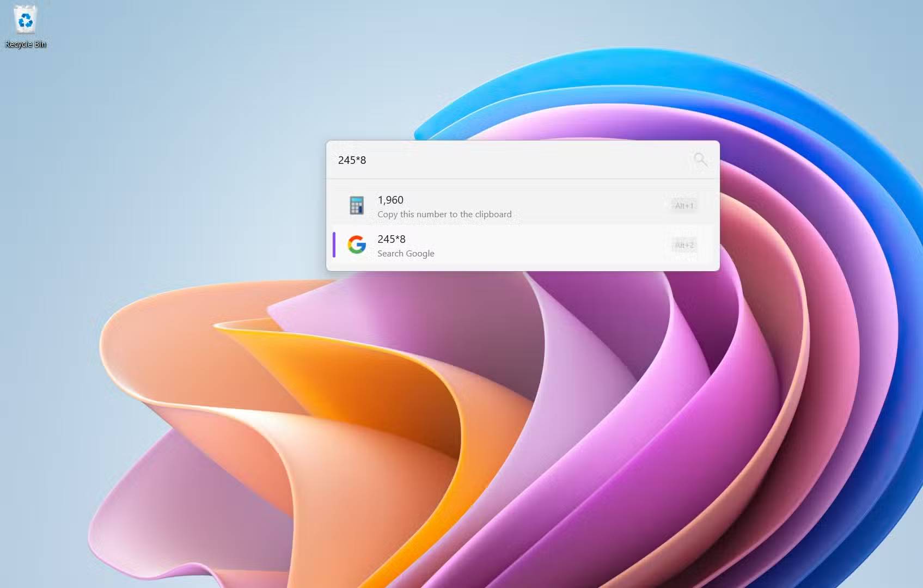Click inside the 245*8 search field
923x588 pixels.
(490, 160)
